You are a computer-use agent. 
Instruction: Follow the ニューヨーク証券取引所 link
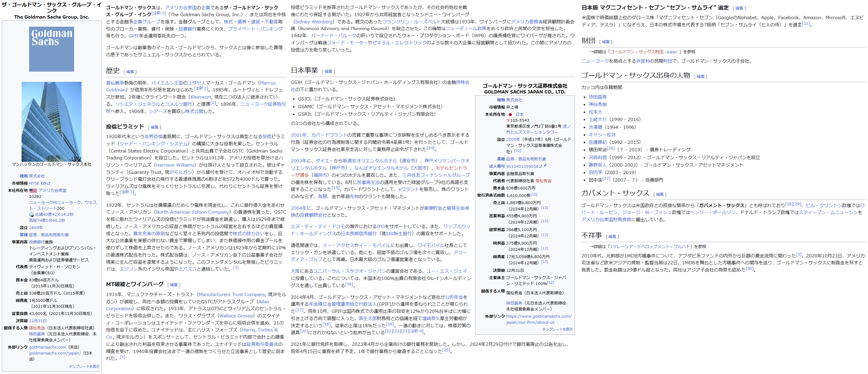tap(263, 104)
